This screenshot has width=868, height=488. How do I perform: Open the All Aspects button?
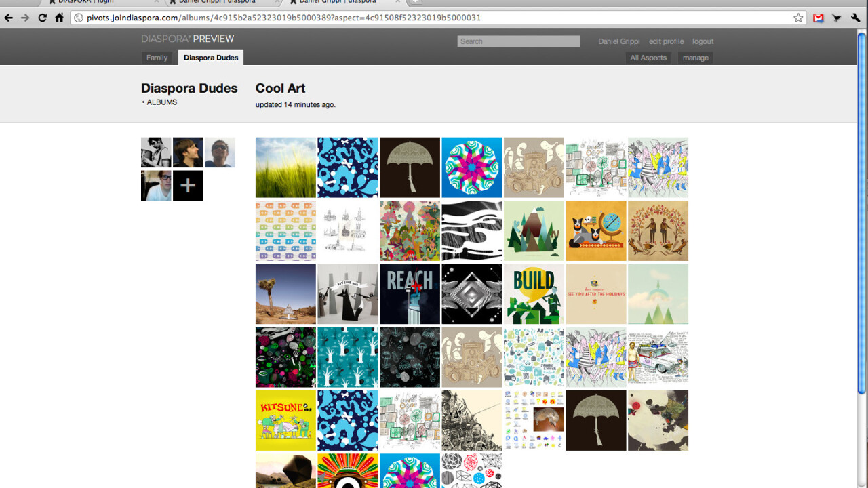pyautogui.click(x=648, y=58)
